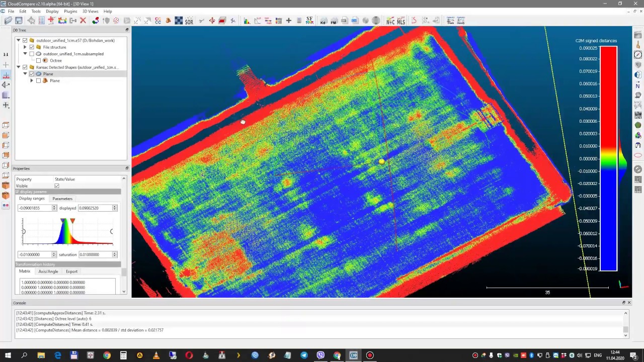Click the CC cloud-to-cloud distance icon

(158, 21)
